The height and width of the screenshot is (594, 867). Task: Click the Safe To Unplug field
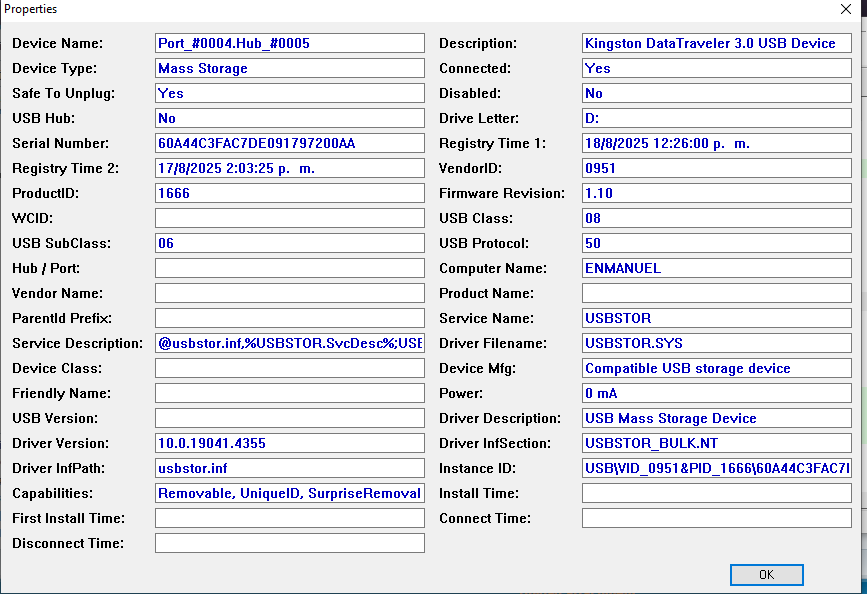coord(290,93)
